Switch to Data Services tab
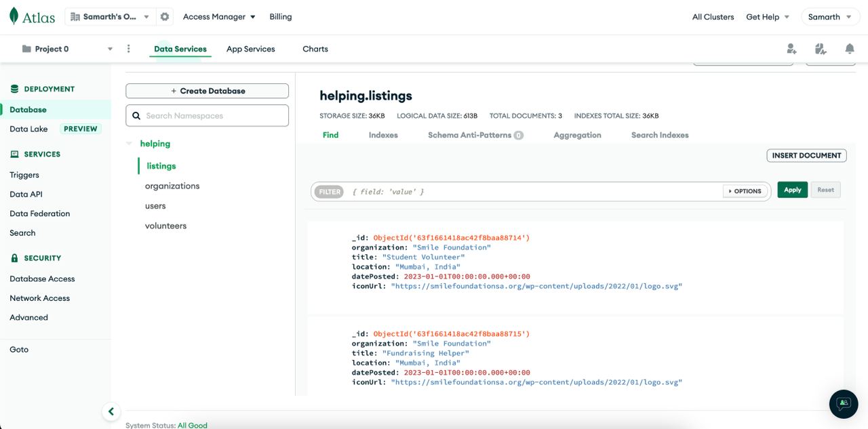 (180, 49)
